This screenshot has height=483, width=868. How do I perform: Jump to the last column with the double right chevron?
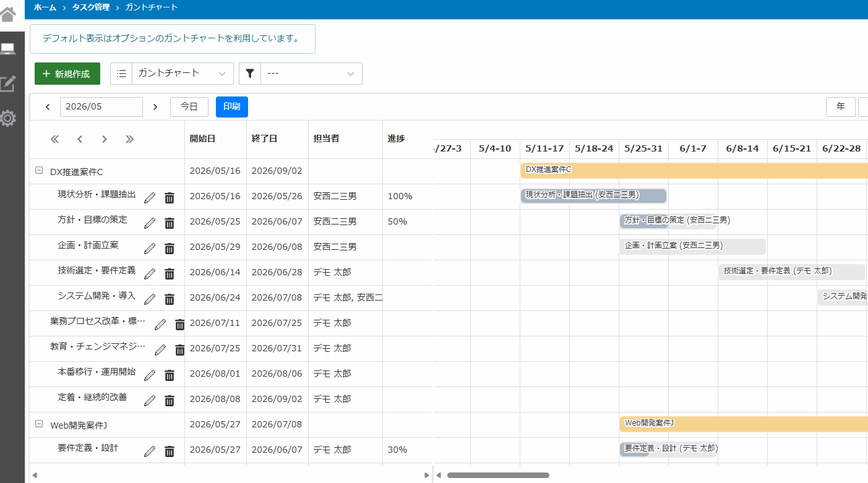[x=129, y=139]
